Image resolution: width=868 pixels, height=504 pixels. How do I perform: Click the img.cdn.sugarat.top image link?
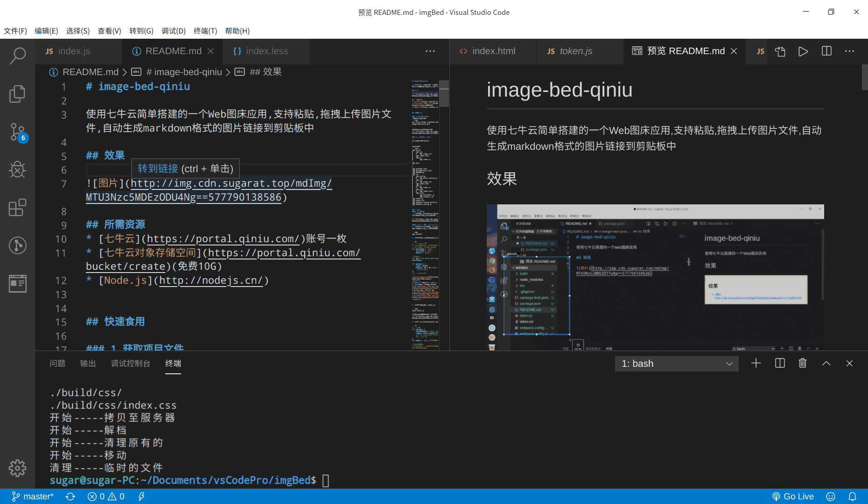(231, 183)
